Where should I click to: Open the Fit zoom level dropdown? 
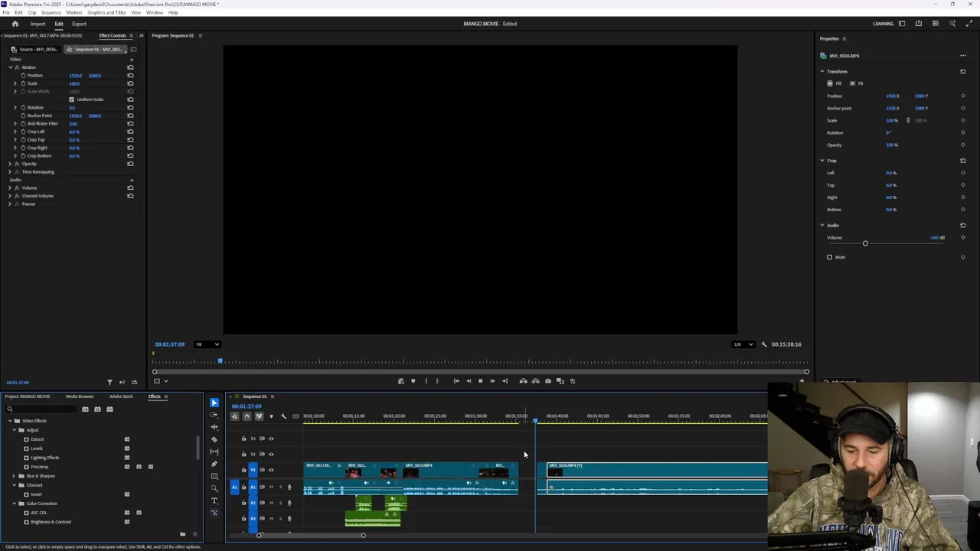click(207, 344)
